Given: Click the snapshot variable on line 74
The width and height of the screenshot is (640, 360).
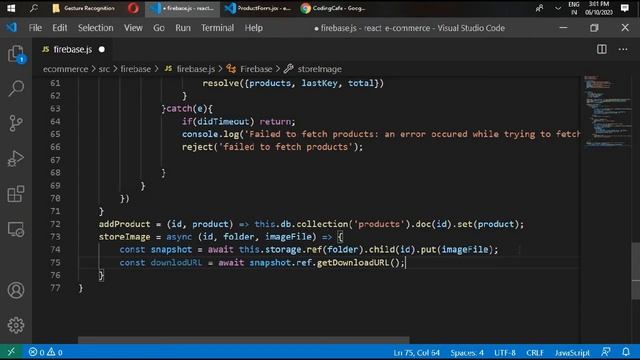Looking at the screenshot, I should pos(171,249).
